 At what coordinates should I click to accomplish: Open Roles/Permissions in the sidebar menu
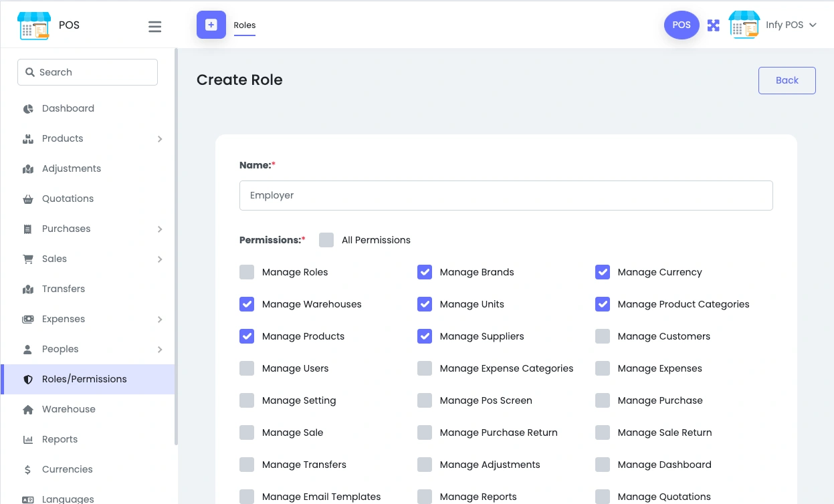click(84, 379)
